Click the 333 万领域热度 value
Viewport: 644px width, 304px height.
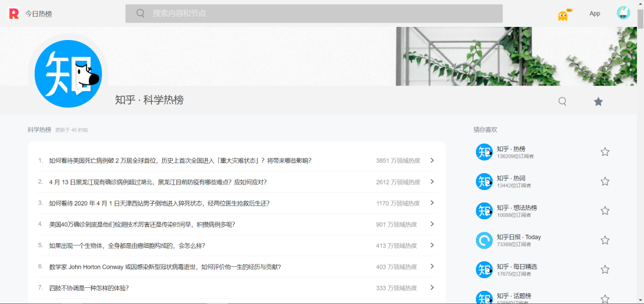coord(397,288)
